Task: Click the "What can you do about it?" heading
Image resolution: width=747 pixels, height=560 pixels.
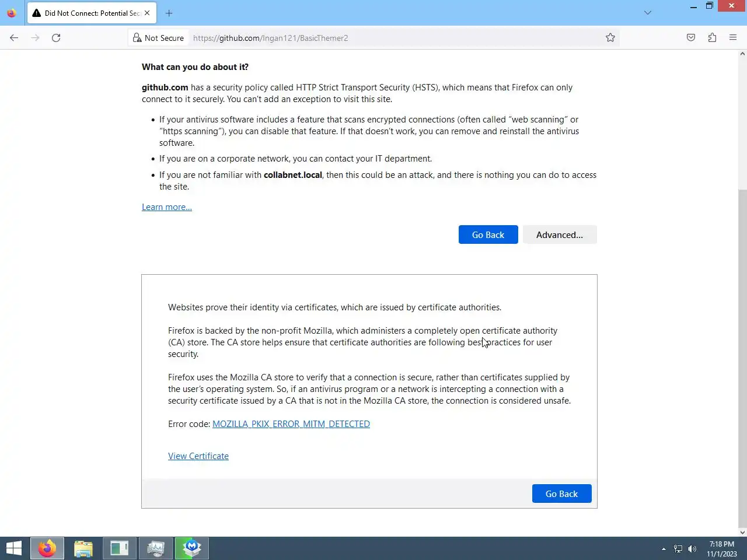Action: 195,67
